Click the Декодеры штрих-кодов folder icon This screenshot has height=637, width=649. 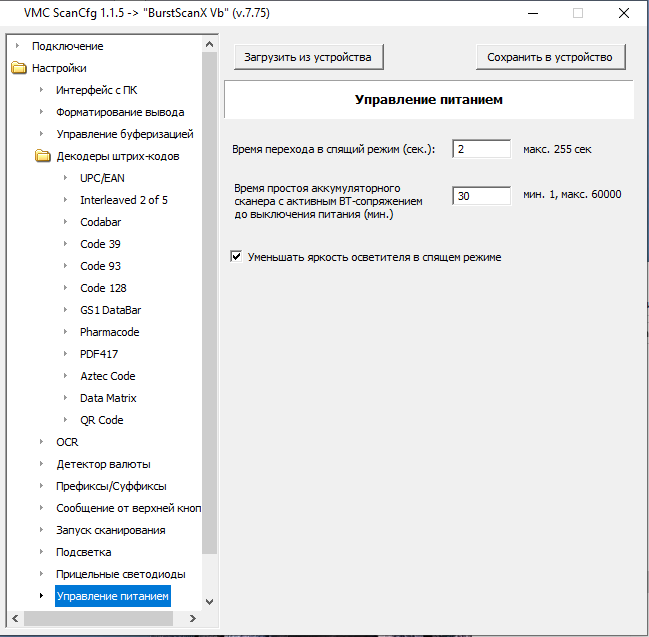(42, 156)
